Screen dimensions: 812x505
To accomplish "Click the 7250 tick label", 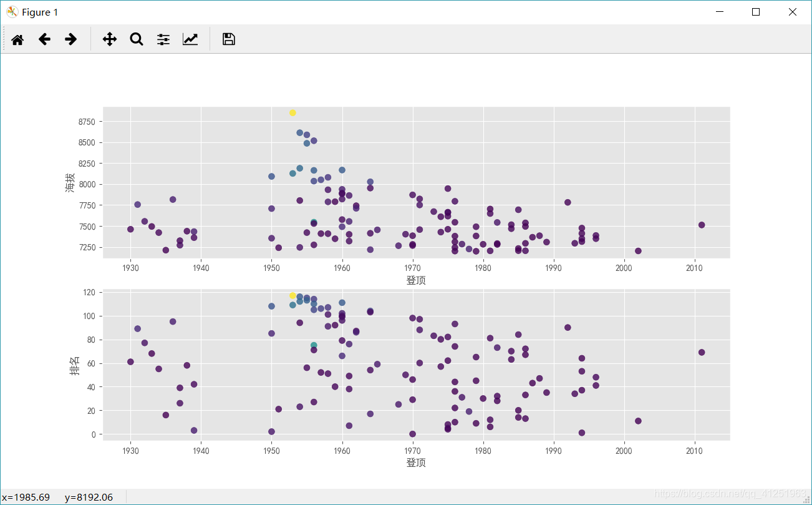I will pos(87,248).
